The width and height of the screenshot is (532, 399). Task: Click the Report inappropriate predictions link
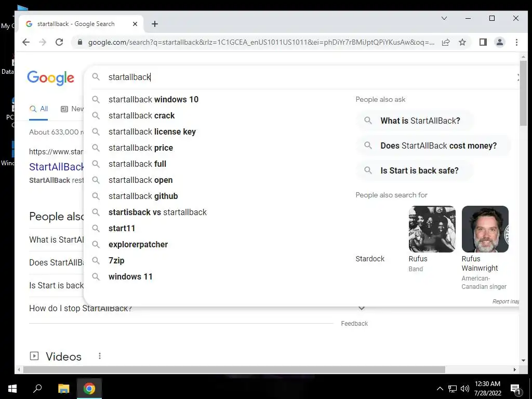pyautogui.click(x=506, y=301)
